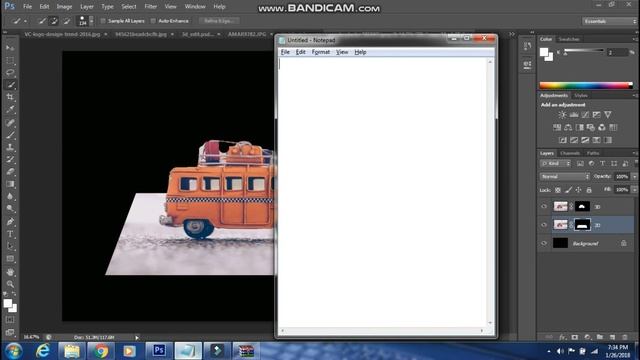Select the Move tool

(10, 48)
